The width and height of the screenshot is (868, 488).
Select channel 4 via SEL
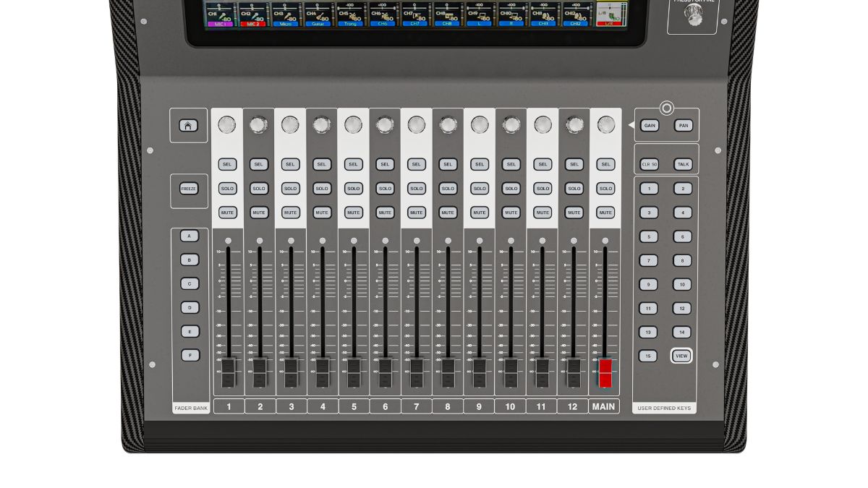(x=322, y=164)
